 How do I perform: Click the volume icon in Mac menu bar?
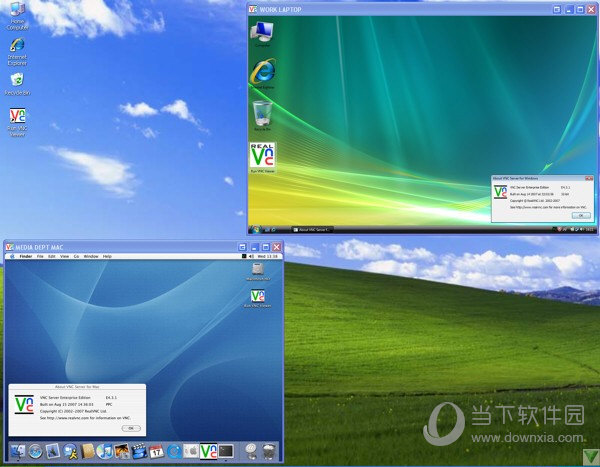[x=251, y=256]
